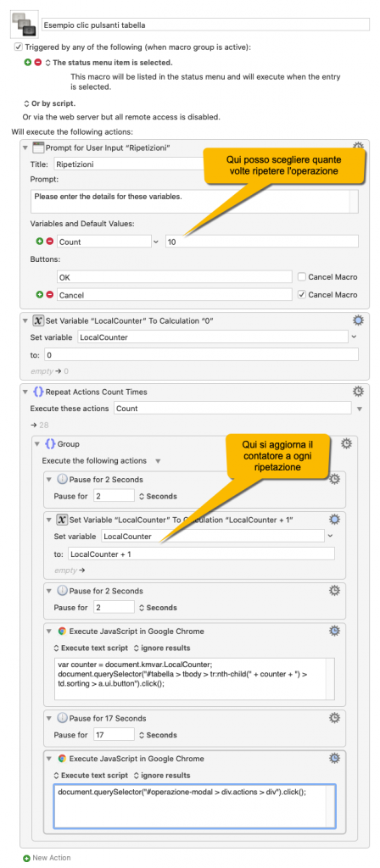Click the script text containing "var counter"
This screenshot has height=868, width=380.
pos(194,680)
